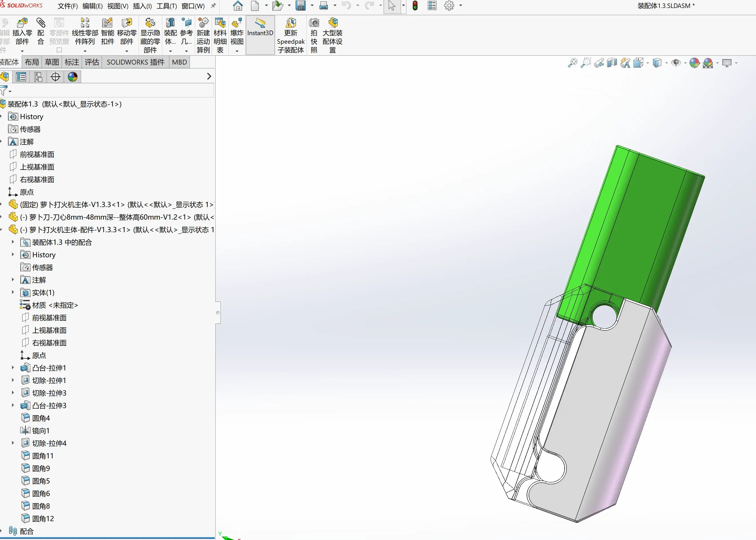
Task: Open the View Settings monitor dropdown arrow
Action: pyautogui.click(x=736, y=63)
